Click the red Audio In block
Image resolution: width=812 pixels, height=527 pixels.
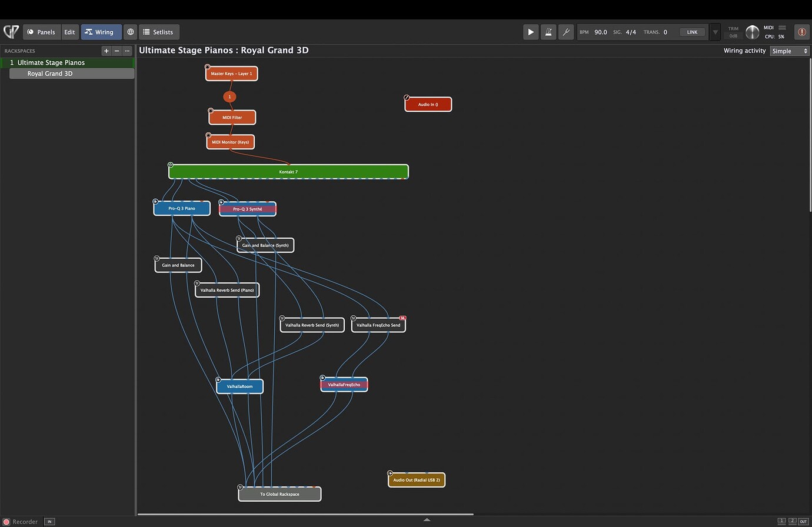point(428,104)
